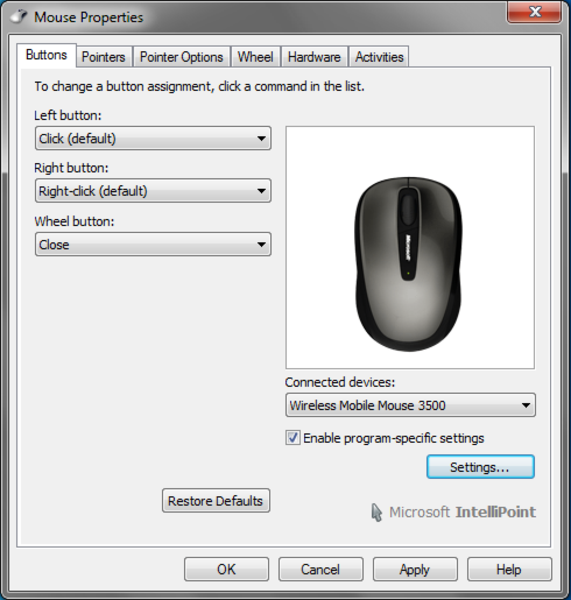571x600 pixels.
Task: Open the Connected devices dropdown
Action: pos(410,405)
